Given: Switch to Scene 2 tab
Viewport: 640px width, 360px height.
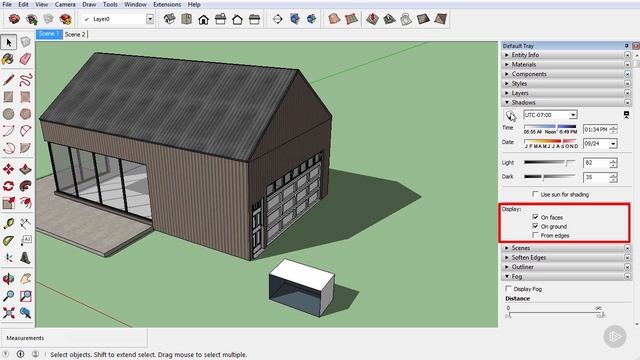Looking at the screenshot, I should tap(75, 34).
